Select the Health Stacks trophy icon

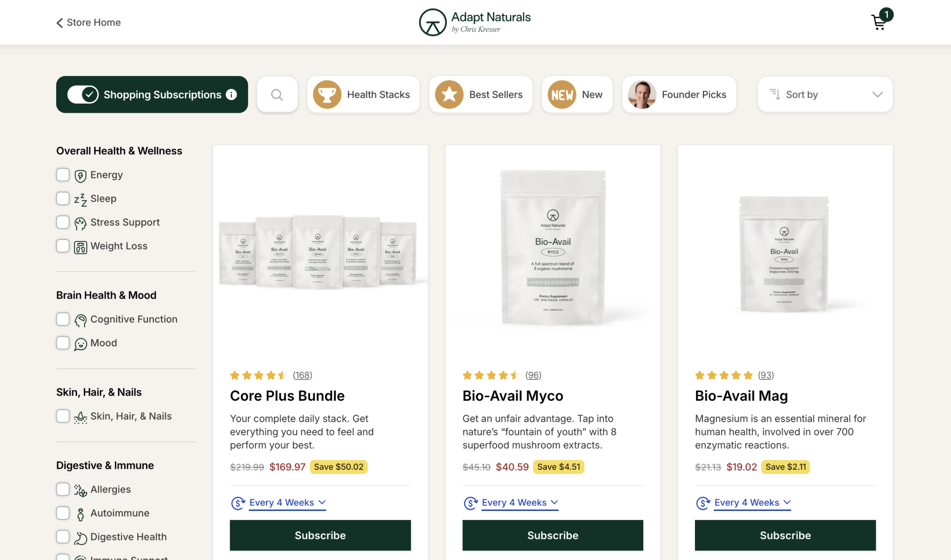(327, 94)
